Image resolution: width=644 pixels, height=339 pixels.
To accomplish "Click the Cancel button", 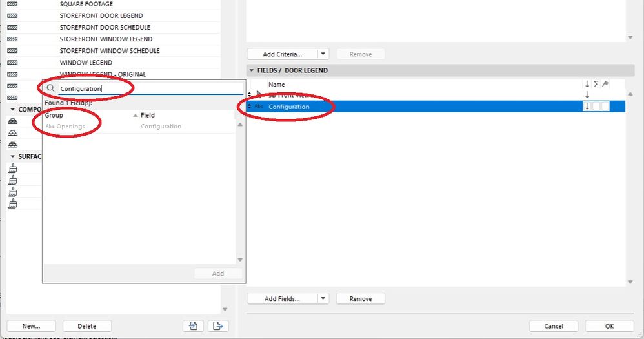I will (x=554, y=326).
